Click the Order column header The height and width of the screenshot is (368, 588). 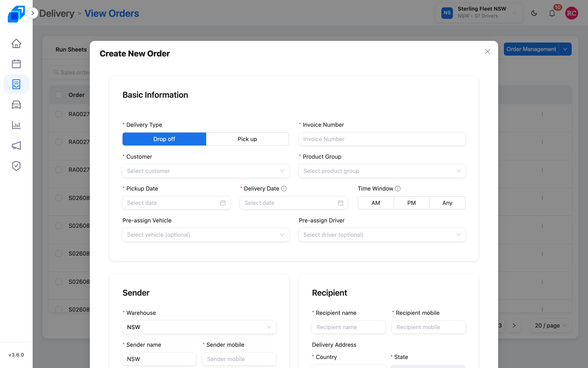click(x=77, y=95)
